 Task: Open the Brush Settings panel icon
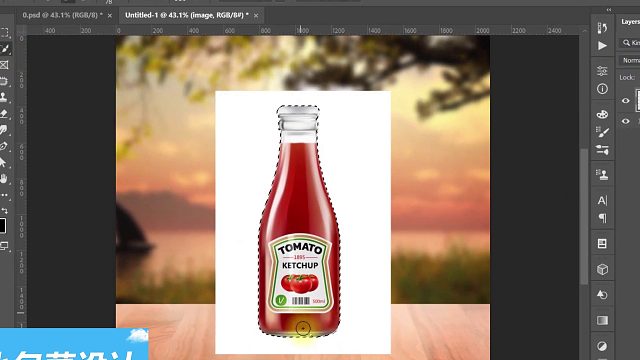coord(602,150)
